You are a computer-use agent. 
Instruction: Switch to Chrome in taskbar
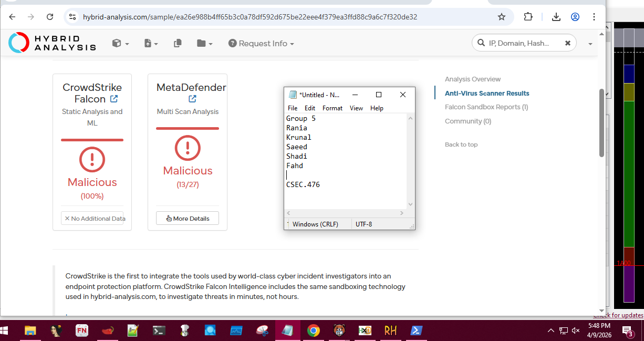tap(314, 330)
